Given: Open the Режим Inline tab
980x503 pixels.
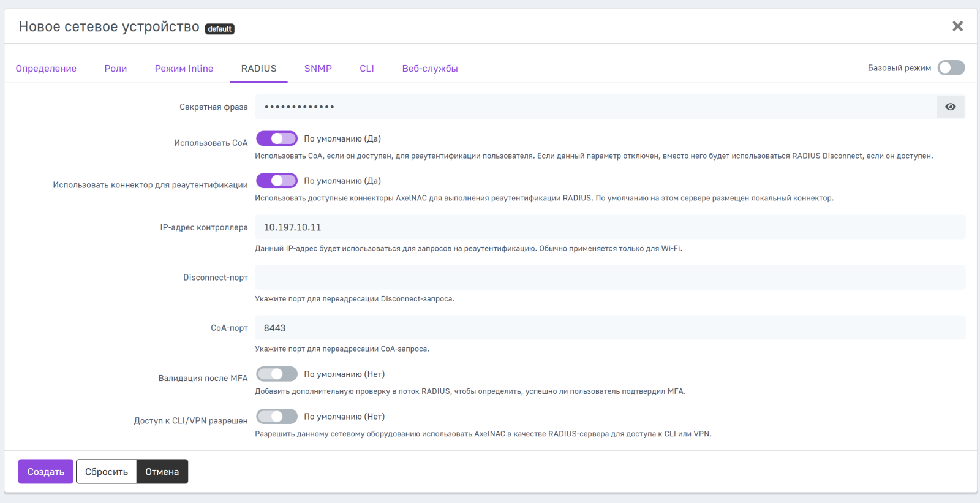Looking at the screenshot, I should 184,69.
